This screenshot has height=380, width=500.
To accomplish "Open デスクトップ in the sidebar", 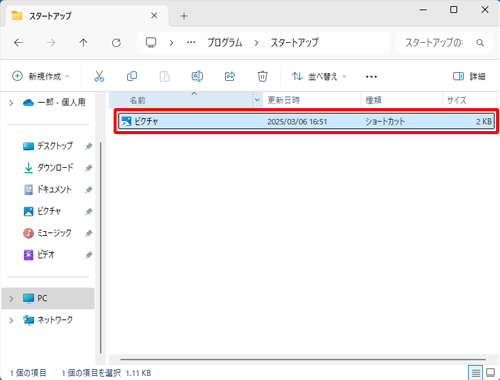I will [48, 146].
